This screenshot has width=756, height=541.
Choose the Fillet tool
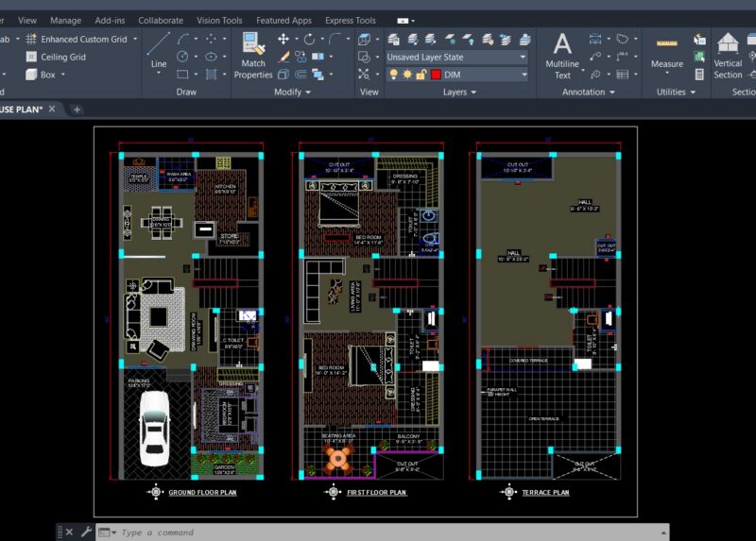pos(335,39)
